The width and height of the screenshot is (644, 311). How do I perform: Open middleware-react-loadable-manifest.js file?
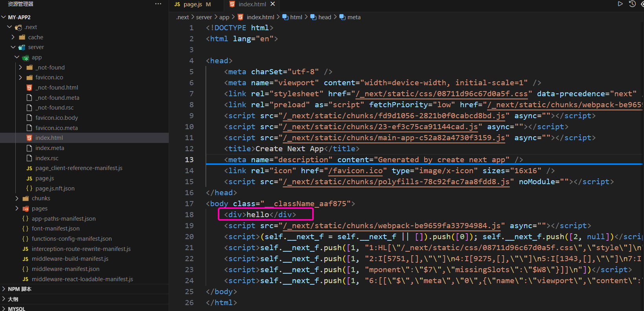(82, 279)
